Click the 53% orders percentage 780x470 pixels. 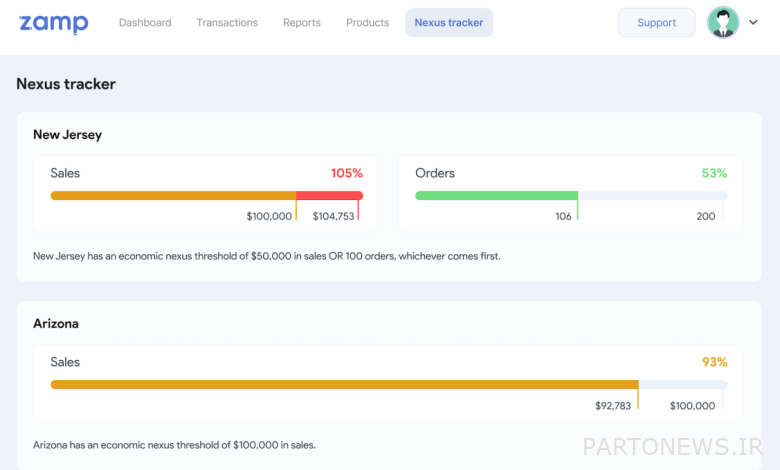pos(714,173)
